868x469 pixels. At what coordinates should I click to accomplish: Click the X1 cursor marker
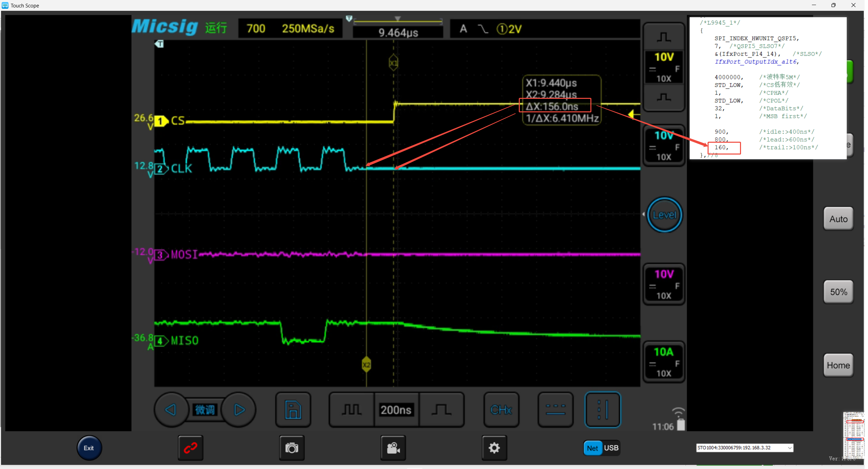pos(393,63)
